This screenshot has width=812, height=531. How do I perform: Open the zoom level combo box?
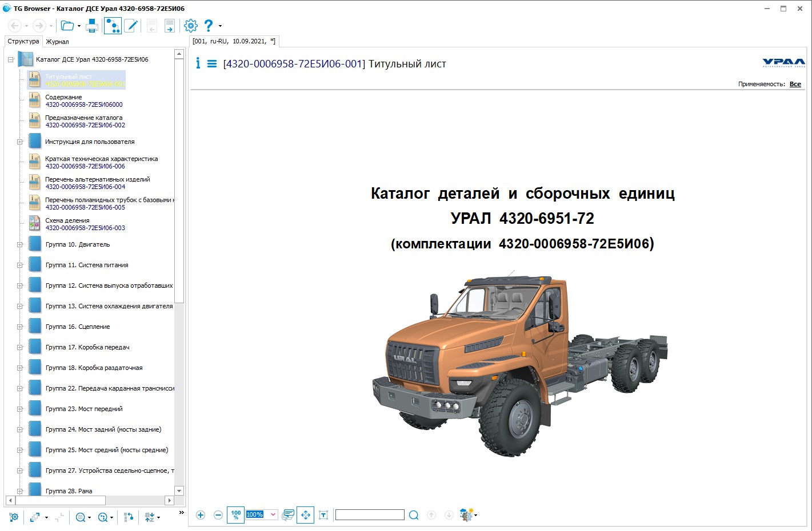262,514
